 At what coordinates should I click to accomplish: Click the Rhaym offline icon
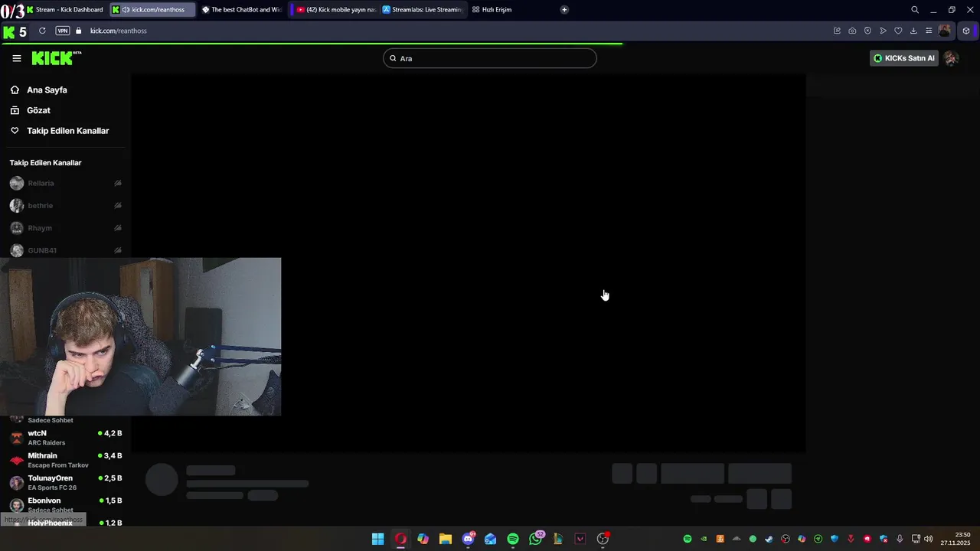(118, 228)
